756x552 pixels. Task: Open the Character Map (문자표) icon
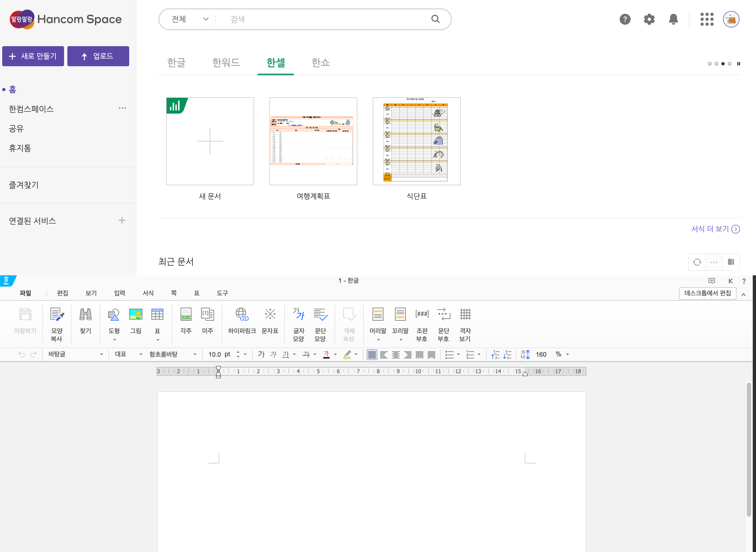[270, 314]
